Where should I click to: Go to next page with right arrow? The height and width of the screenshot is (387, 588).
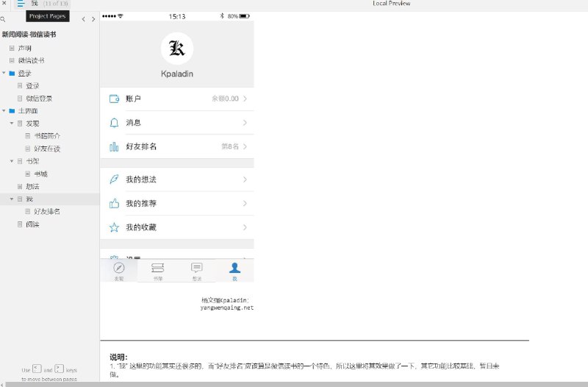pyautogui.click(x=93, y=19)
